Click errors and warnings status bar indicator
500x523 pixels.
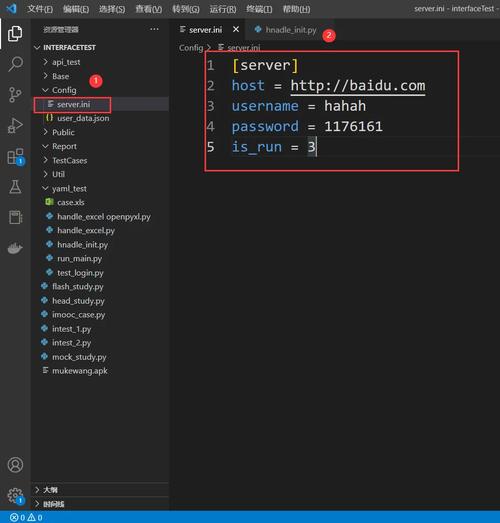26,517
